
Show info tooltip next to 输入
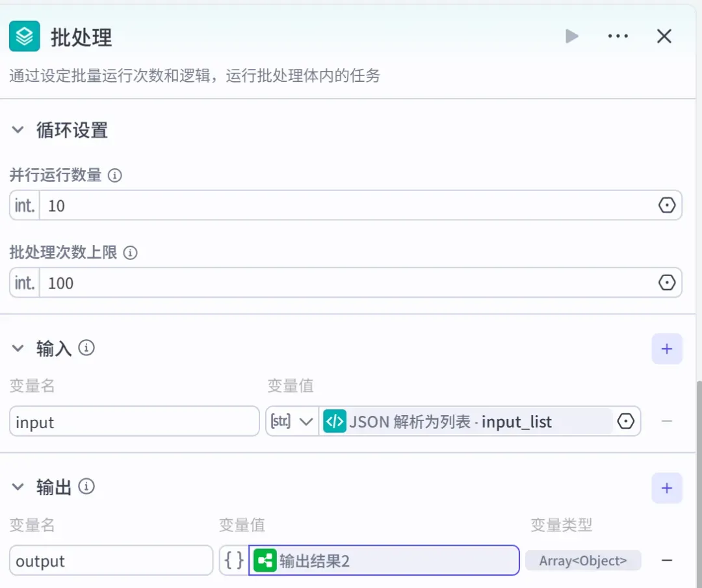(86, 348)
